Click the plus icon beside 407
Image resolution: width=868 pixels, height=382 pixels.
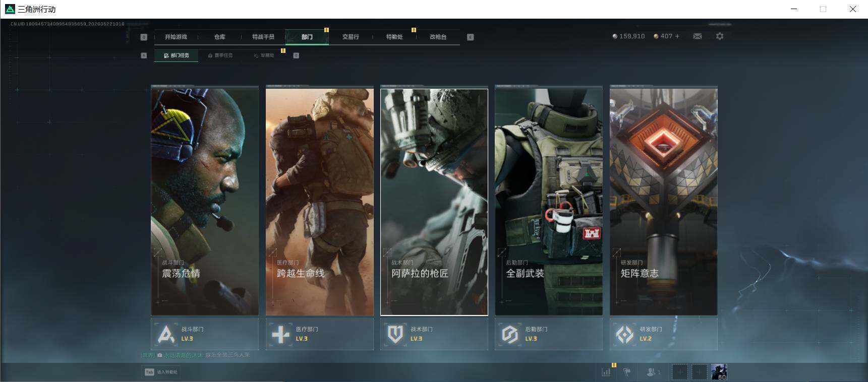(677, 36)
